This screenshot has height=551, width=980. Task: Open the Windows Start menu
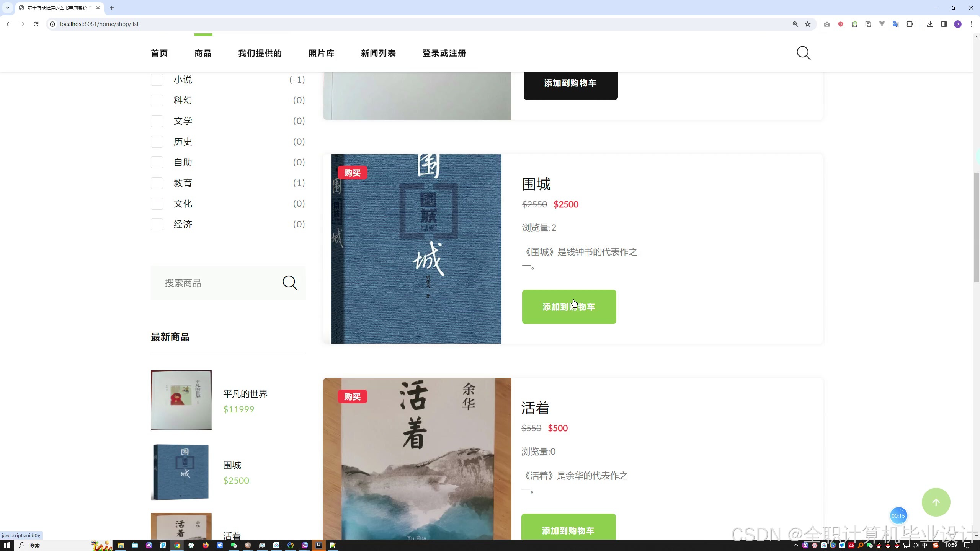tap(7, 545)
